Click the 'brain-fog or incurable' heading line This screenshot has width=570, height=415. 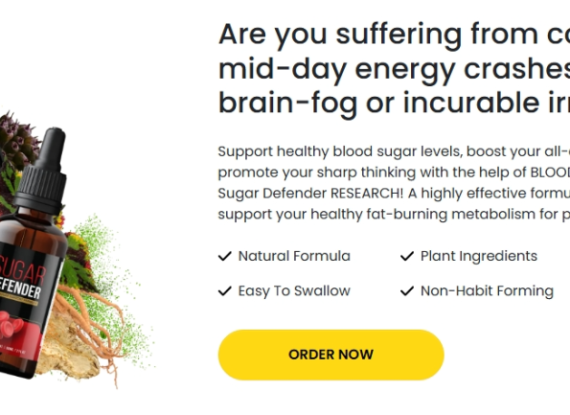(x=394, y=103)
